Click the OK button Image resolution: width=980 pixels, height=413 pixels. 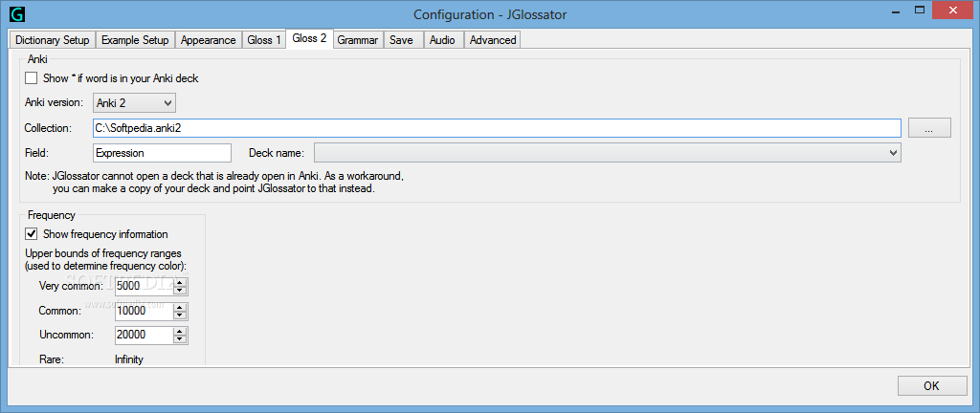point(931,386)
